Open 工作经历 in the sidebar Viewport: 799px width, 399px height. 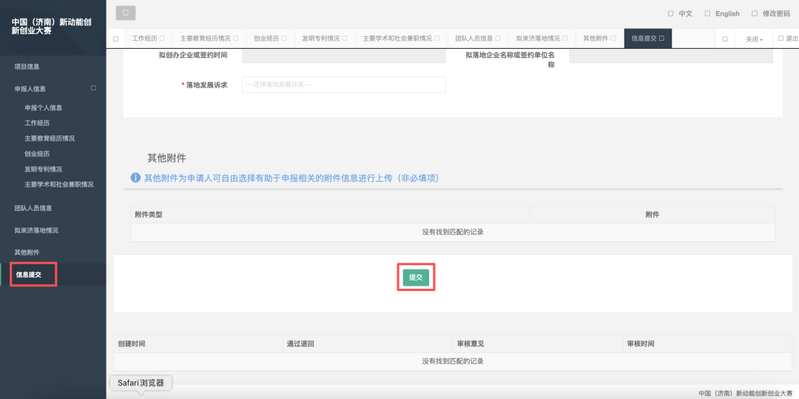[x=37, y=123]
